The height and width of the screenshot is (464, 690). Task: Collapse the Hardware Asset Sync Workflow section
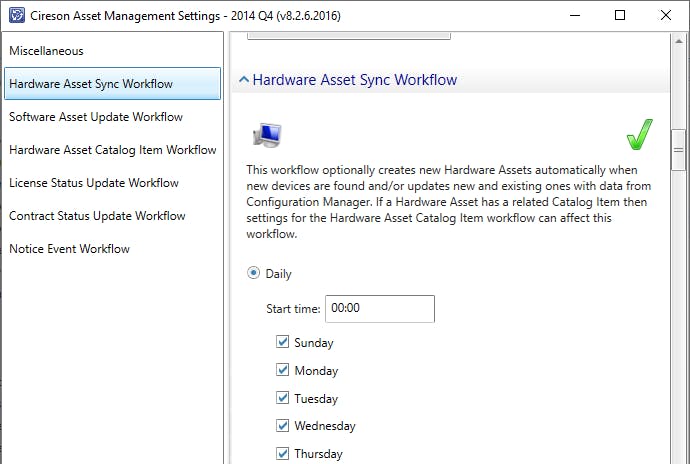pos(243,80)
